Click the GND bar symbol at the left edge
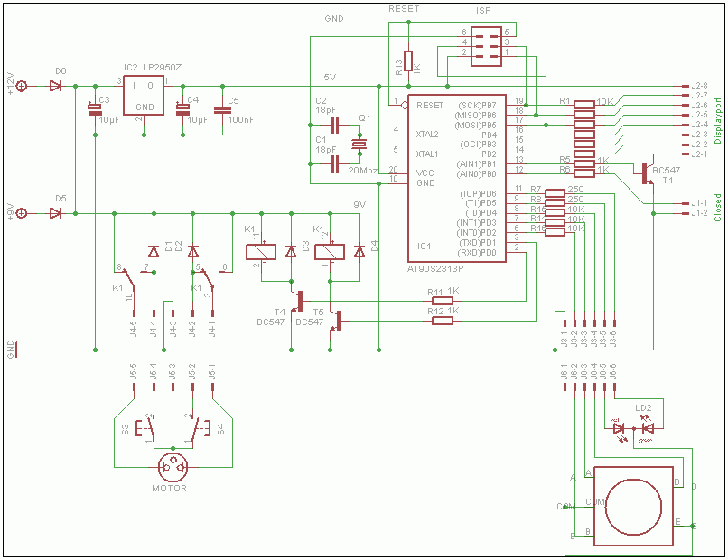This screenshot has height=560, width=728. pyautogui.click(x=15, y=350)
